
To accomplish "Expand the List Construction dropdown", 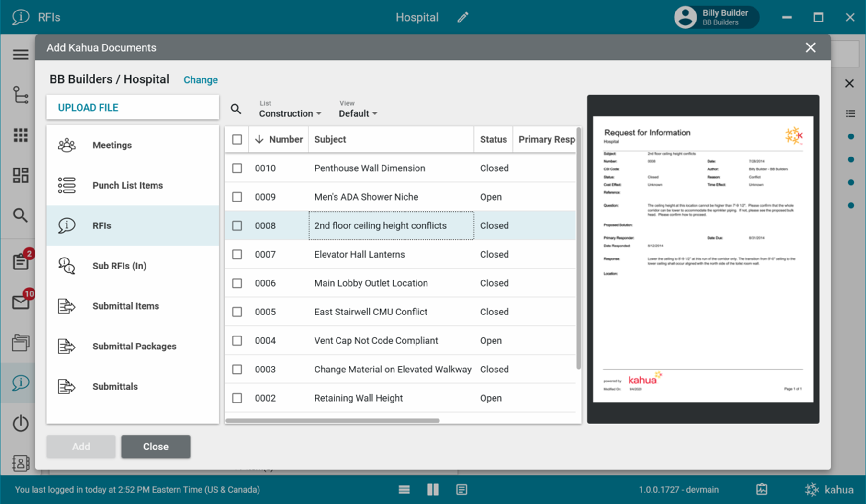I will tap(290, 113).
